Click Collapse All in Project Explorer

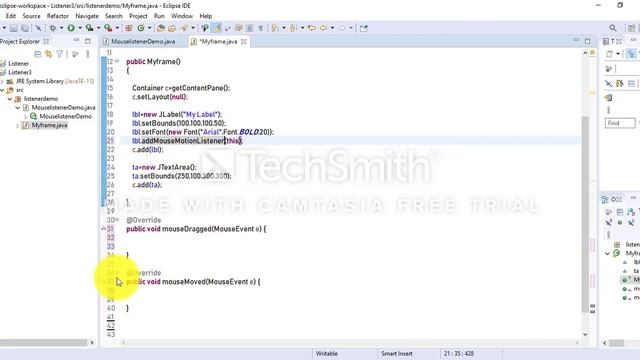tap(38, 54)
